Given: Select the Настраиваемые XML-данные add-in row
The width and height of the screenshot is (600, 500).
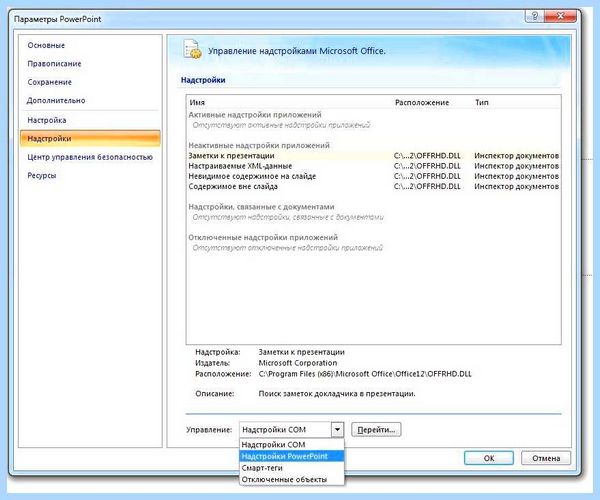Looking at the screenshot, I should pyautogui.click(x=373, y=166).
